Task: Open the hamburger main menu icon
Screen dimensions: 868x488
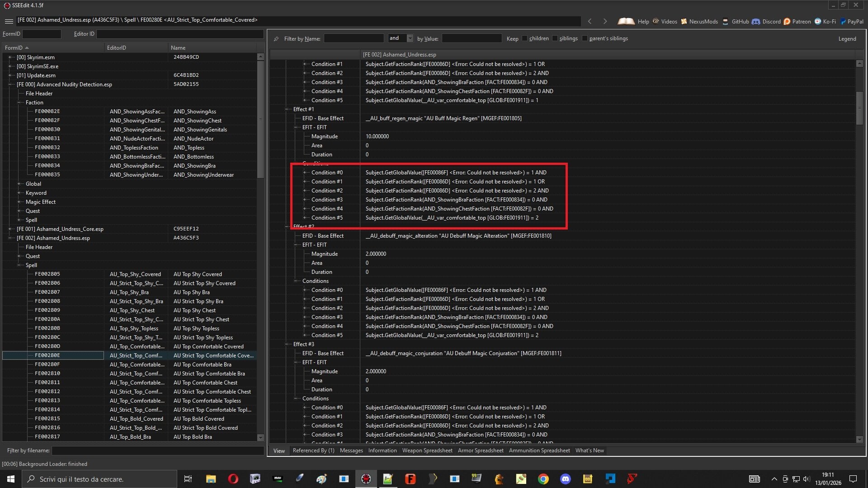Action: (x=9, y=21)
